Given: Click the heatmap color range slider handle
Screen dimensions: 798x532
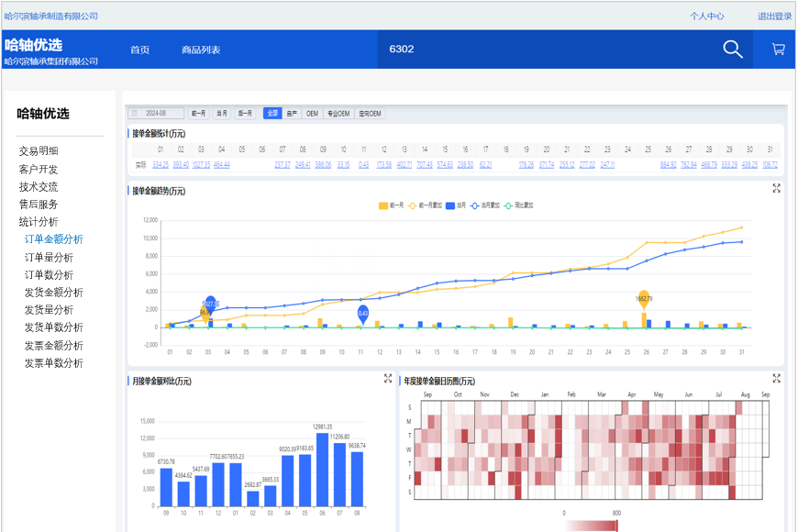Looking at the screenshot, I should [x=616, y=526].
